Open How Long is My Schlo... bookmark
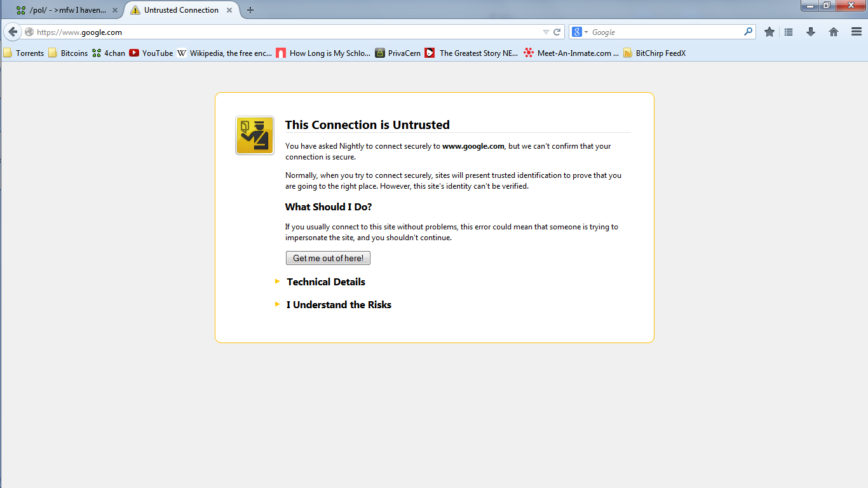 (x=323, y=53)
